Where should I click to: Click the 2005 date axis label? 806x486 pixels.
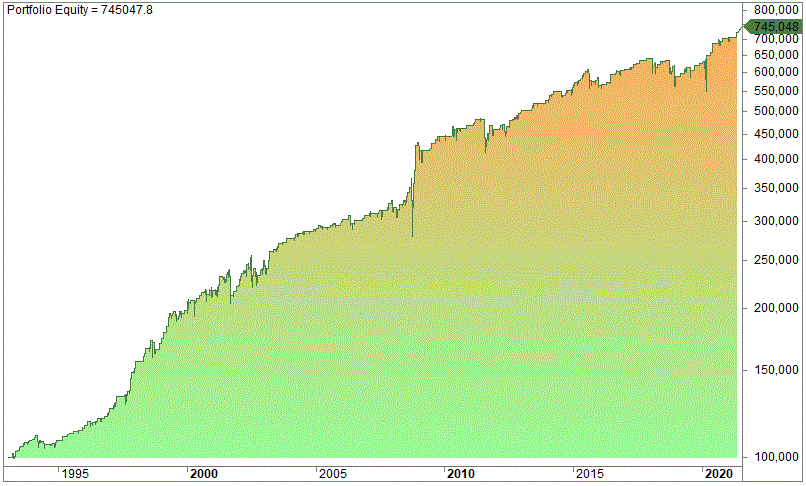(x=332, y=474)
